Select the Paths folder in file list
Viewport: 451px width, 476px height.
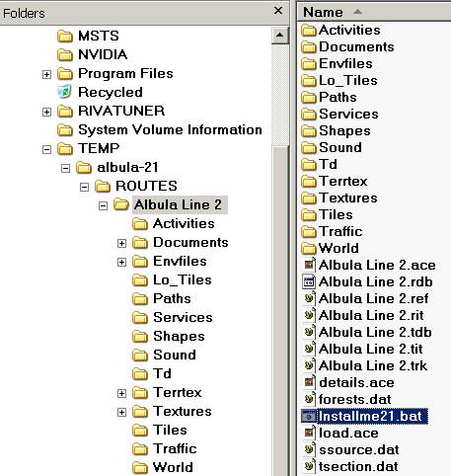tap(338, 98)
